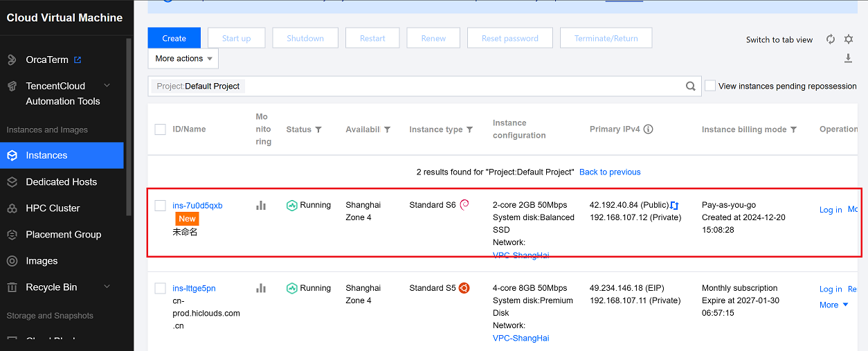The image size is (868, 351).
Task: Click the Shutdown button
Action: point(305,38)
